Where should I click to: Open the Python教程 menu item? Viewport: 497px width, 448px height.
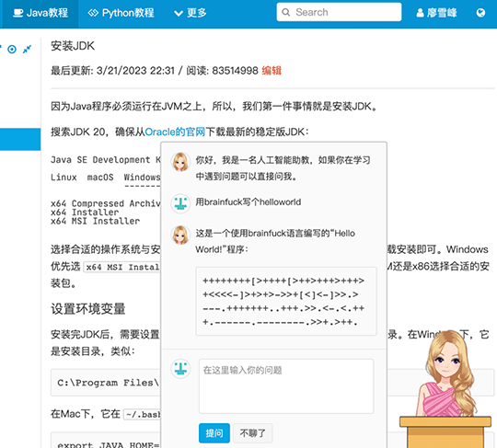pyautogui.click(x=121, y=13)
